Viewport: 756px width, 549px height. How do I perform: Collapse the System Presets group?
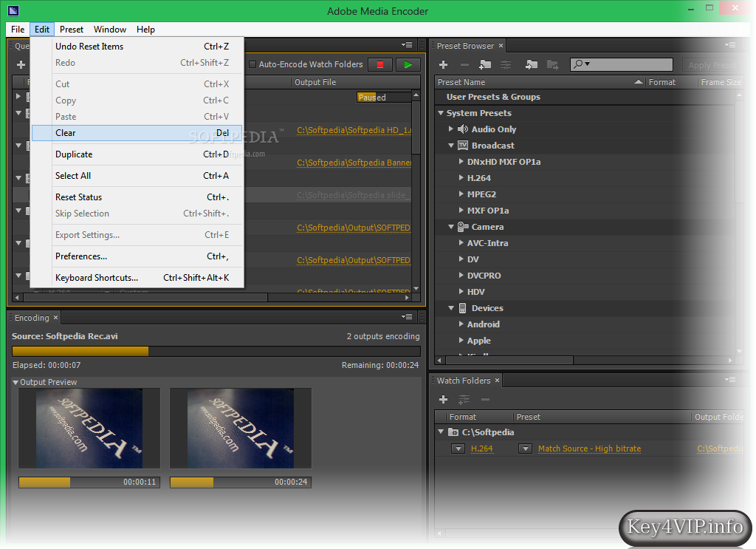[441, 113]
